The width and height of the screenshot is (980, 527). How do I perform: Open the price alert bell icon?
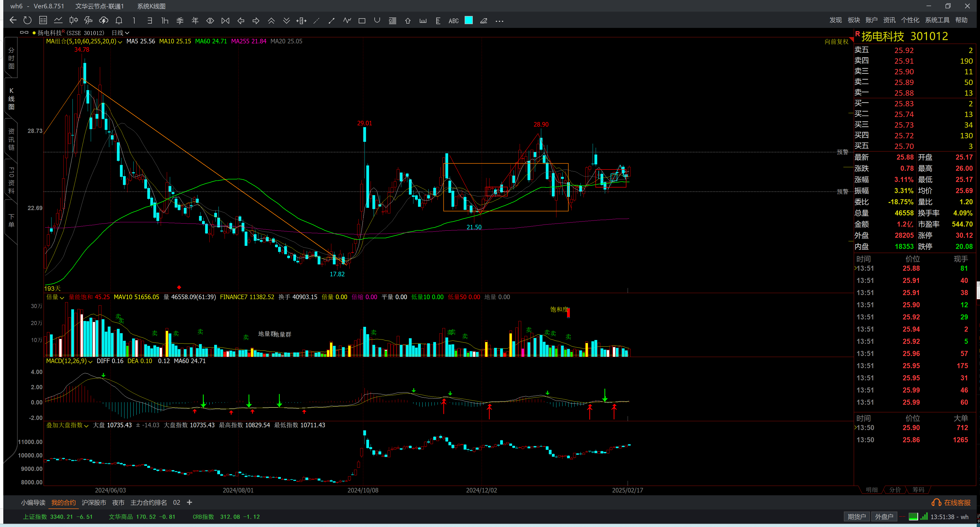[119, 21]
